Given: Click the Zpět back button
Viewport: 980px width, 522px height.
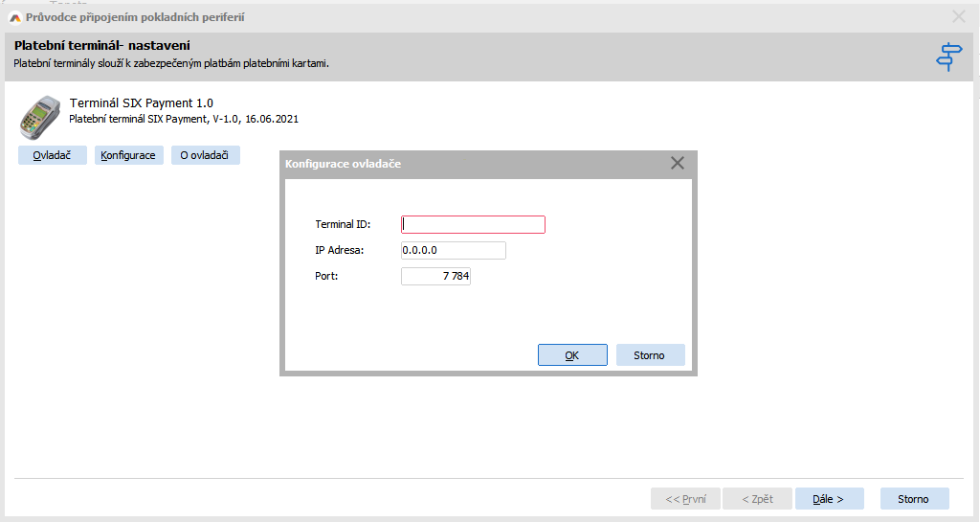Looking at the screenshot, I should pyautogui.click(x=757, y=499).
